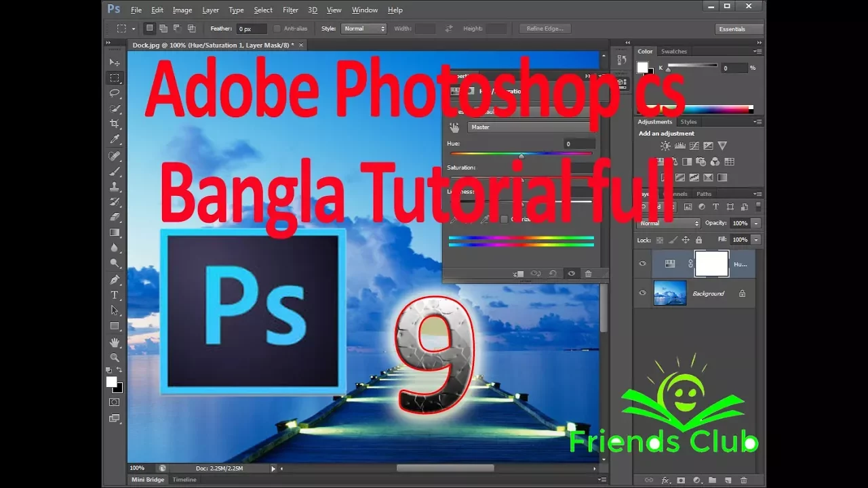Viewport: 868px width, 488px height.
Task: Toggle Quick Mask mode
Action: pyautogui.click(x=115, y=402)
